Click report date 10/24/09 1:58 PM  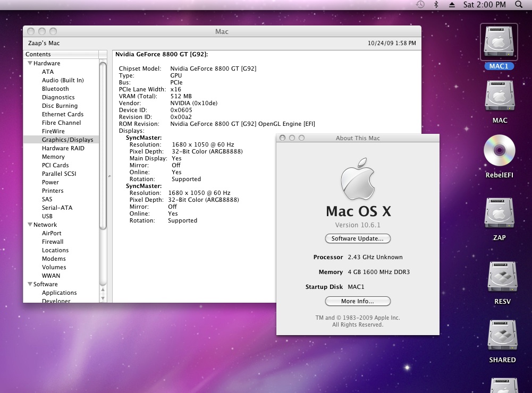coord(392,43)
